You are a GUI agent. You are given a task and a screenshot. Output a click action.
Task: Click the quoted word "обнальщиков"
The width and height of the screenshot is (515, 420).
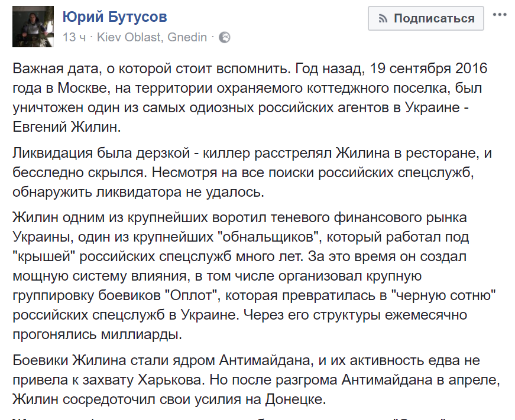(270, 237)
